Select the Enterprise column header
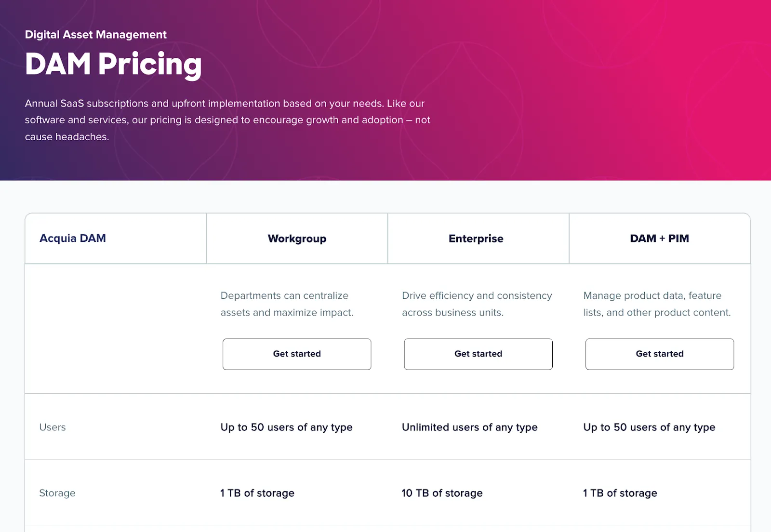This screenshot has width=771, height=532. [476, 238]
